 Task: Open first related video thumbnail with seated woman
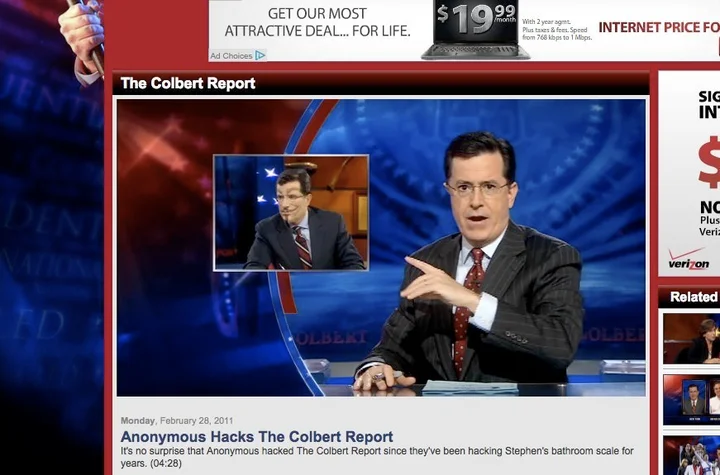click(x=691, y=339)
